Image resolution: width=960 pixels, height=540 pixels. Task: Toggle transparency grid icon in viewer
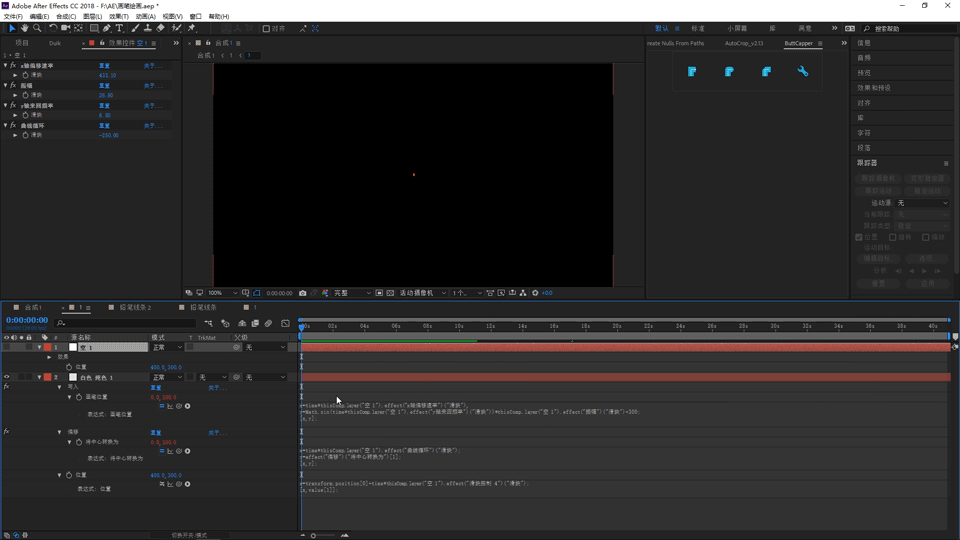click(390, 293)
